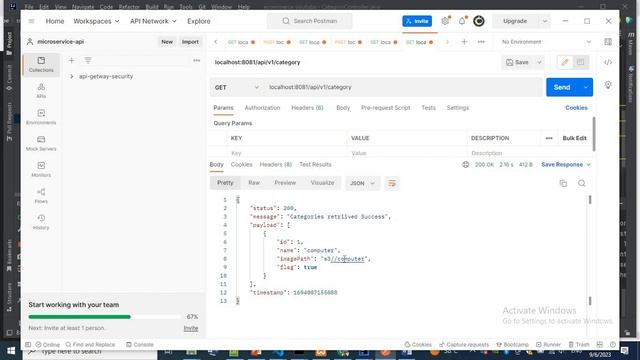Click the Import button
Image resolution: width=640 pixels, height=360 pixels.
coord(190,42)
